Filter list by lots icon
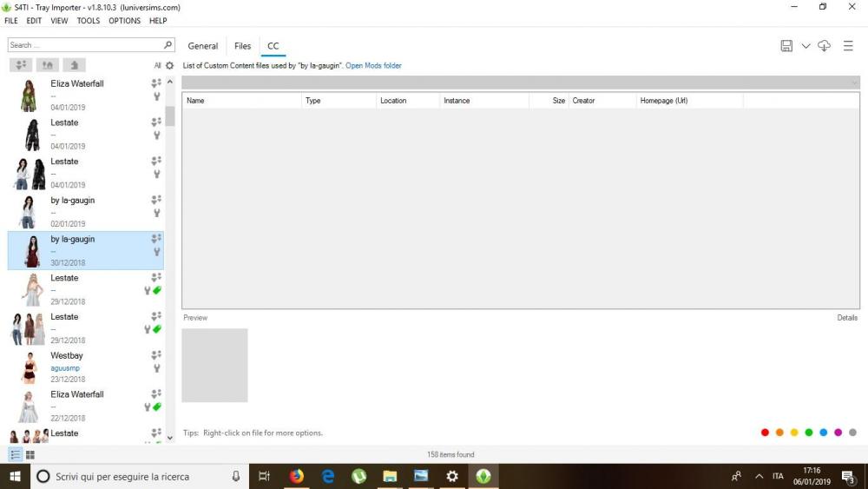 [48, 65]
